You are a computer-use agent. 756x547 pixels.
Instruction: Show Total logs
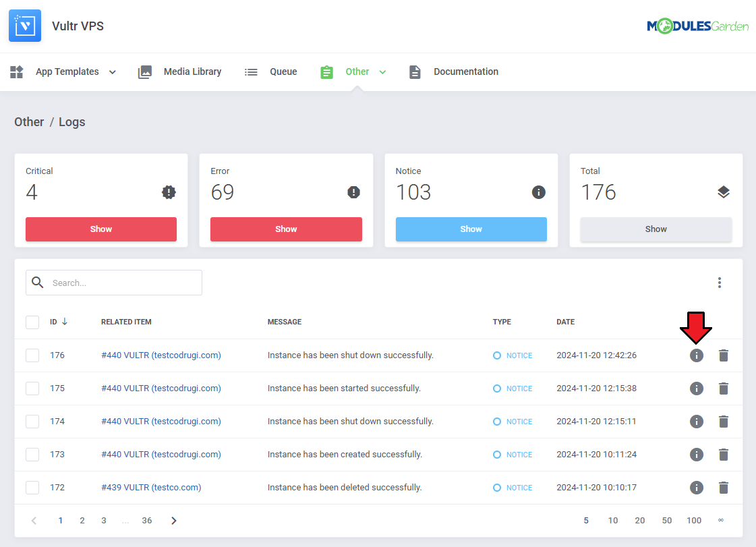(x=656, y=229)
